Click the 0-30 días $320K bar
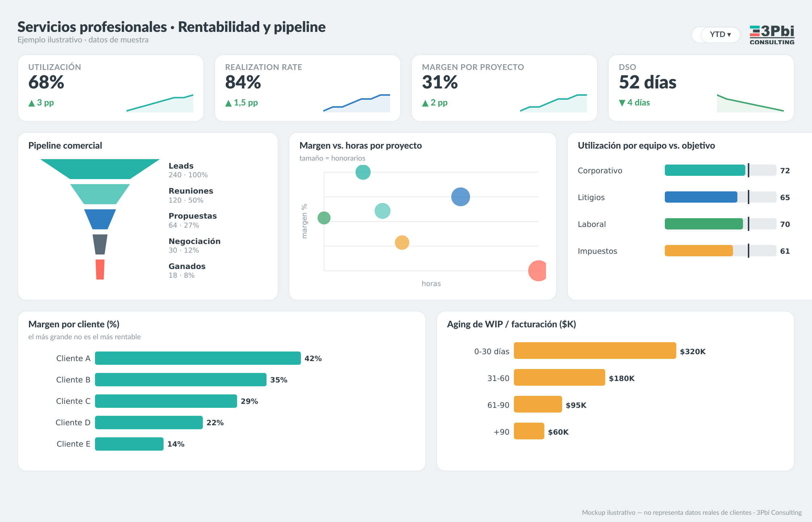 pyautogui.click(x=595, y=351)
